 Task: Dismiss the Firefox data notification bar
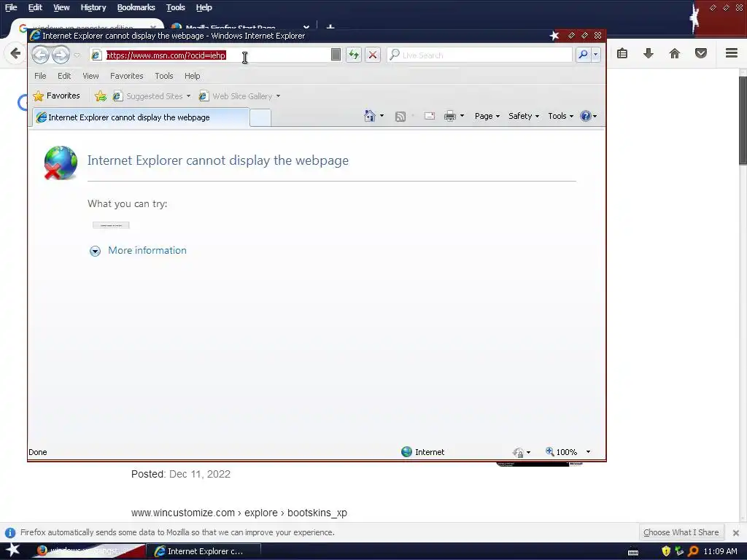click(x=736, y=533)
